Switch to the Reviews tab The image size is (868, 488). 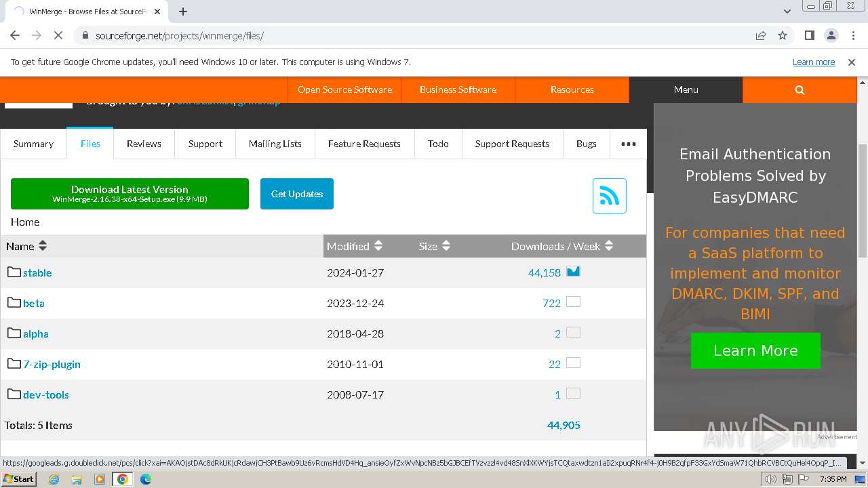click(x=144, y=144)
